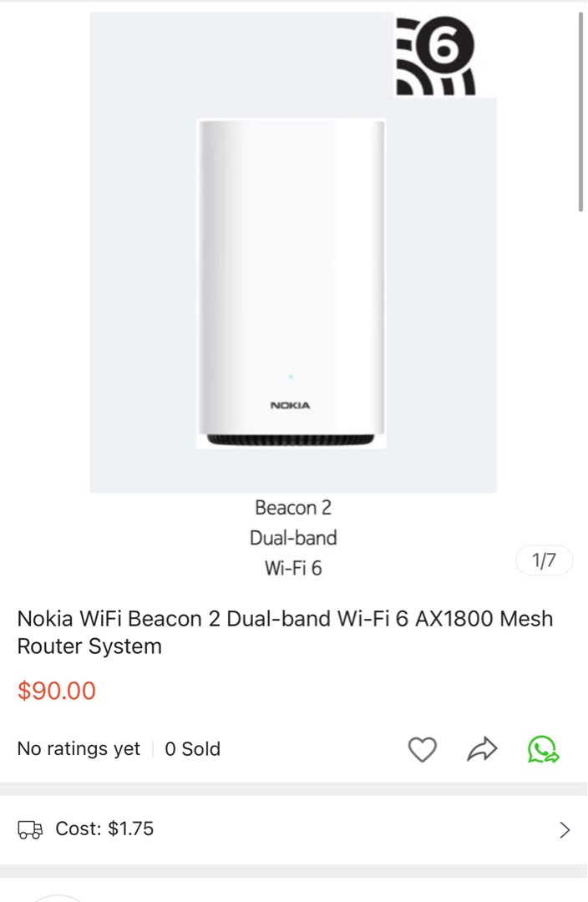
Task: Select the $90.00 price text
Action: tap(57, 691)
